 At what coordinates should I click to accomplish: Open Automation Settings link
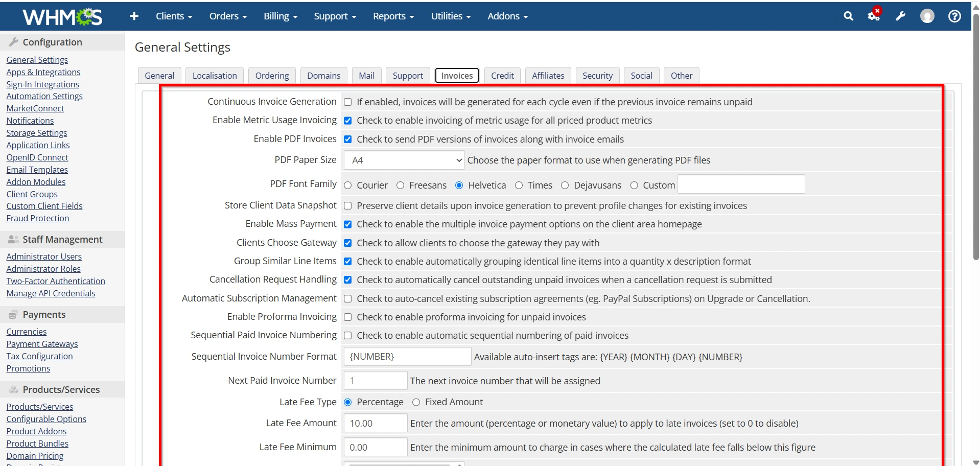tap(44, 96)
